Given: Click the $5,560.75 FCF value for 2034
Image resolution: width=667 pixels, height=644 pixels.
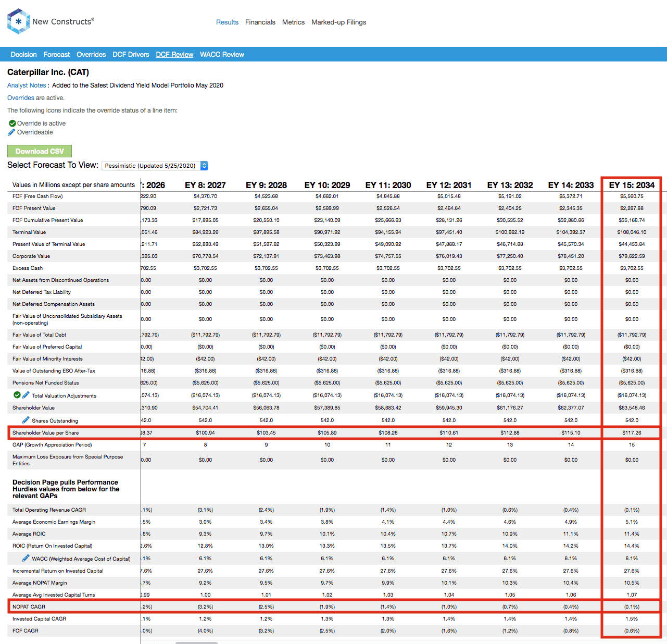Looking at the screenshot, I should [x=632, y=196].
